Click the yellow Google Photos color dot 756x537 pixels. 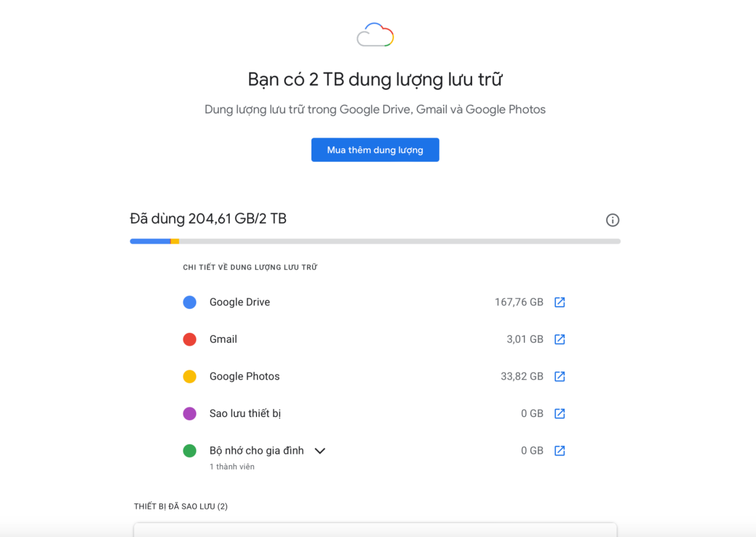pyautogui.click(x=189, y=377)
